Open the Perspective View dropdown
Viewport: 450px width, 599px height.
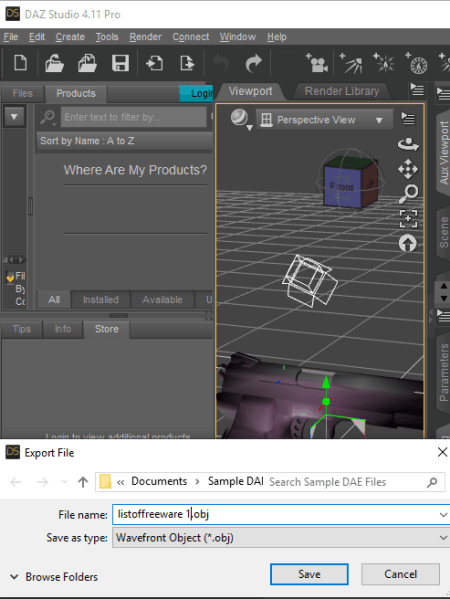point(325,120)
